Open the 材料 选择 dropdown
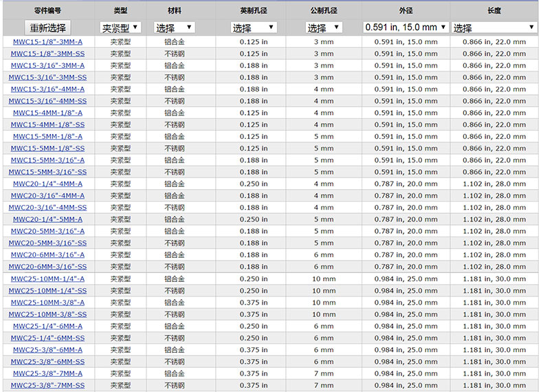Screen dimensions: 543x392 [175, 28]
